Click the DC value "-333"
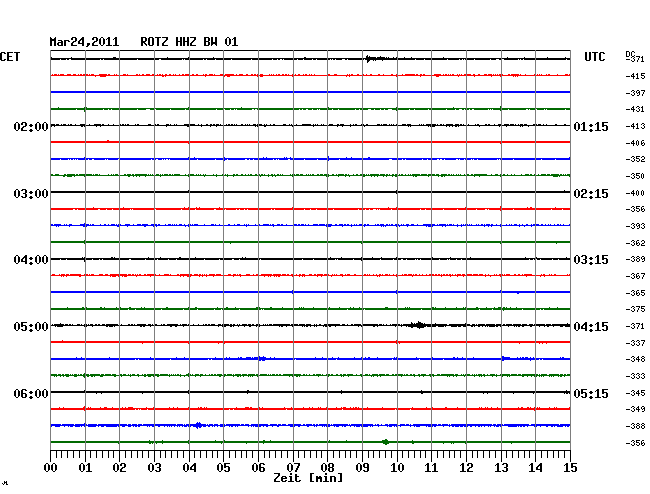650x494 pixels. pos(635,376)
